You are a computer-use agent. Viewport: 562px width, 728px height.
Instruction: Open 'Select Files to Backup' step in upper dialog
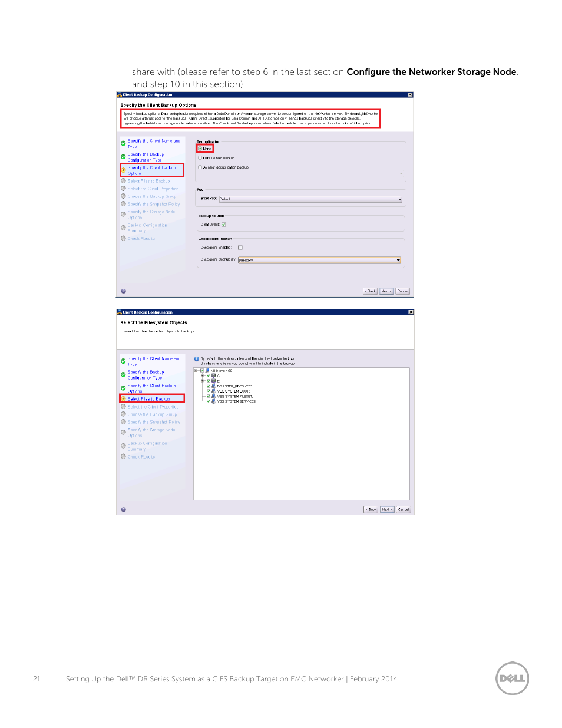148,181
